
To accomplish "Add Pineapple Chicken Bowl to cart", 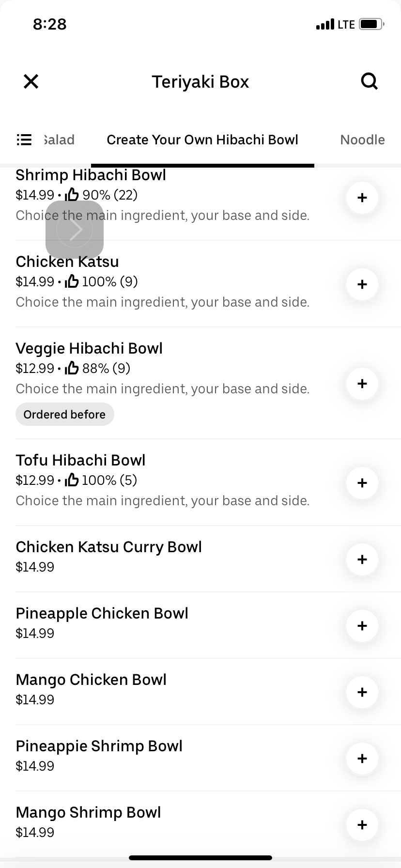I will click(x=362, y=626).
